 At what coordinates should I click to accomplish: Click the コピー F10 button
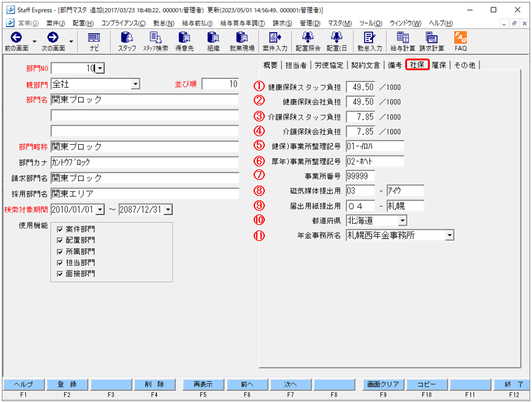(x=427, y=385)
